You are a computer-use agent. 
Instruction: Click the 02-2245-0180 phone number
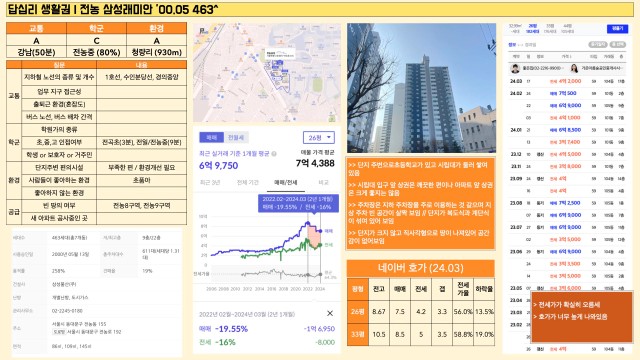coord(67,311)
